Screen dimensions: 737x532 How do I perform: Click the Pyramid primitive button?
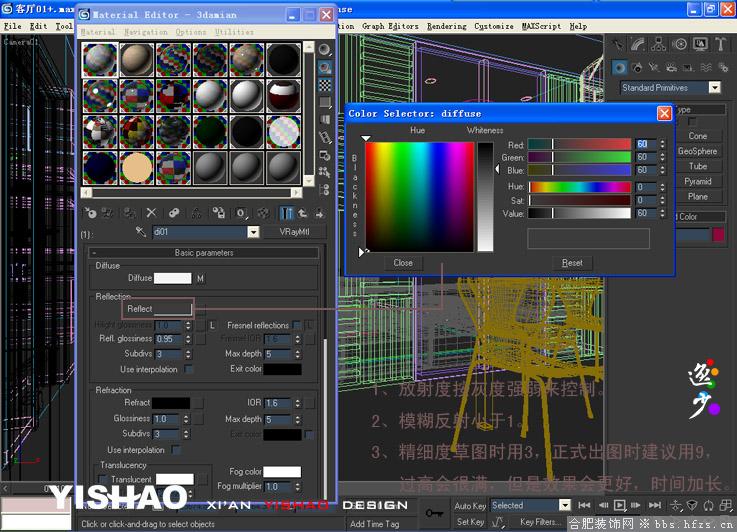[x=698, y=181]
